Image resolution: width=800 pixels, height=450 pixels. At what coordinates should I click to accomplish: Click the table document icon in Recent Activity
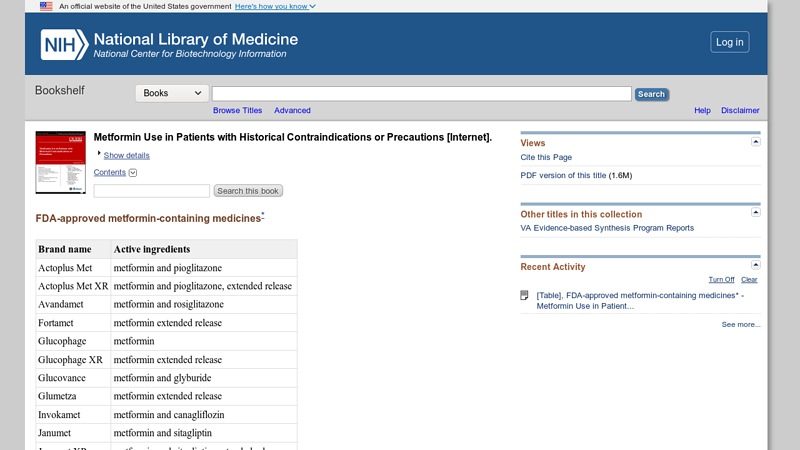[524, 295]
